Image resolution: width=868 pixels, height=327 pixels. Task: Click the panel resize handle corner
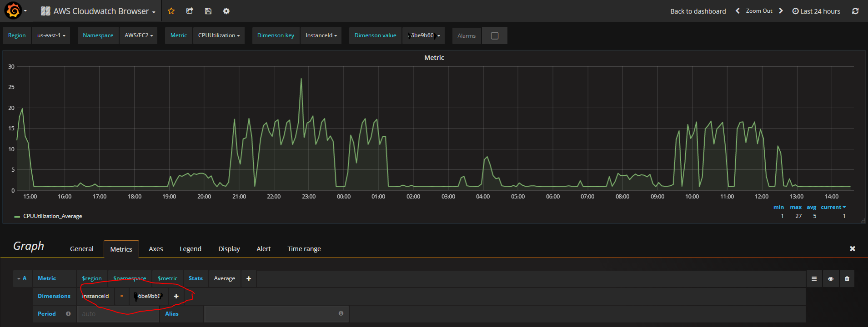coord(863,221)
